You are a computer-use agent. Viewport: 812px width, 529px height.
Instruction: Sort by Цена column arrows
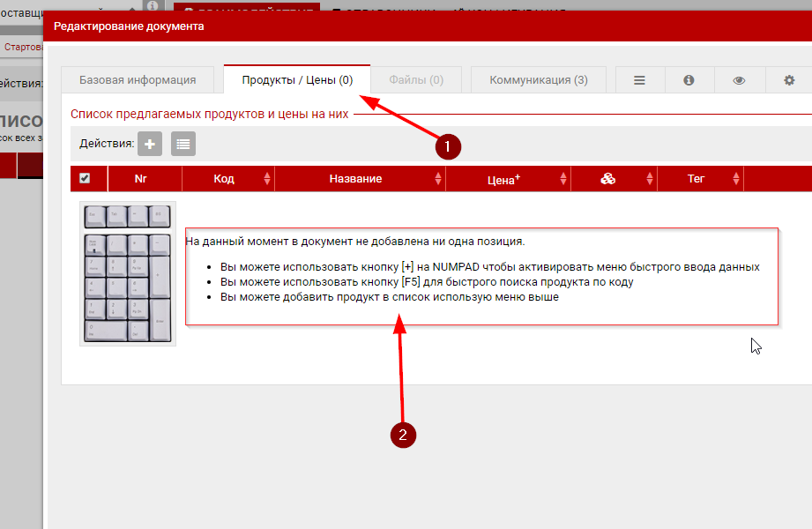[563, 179]
